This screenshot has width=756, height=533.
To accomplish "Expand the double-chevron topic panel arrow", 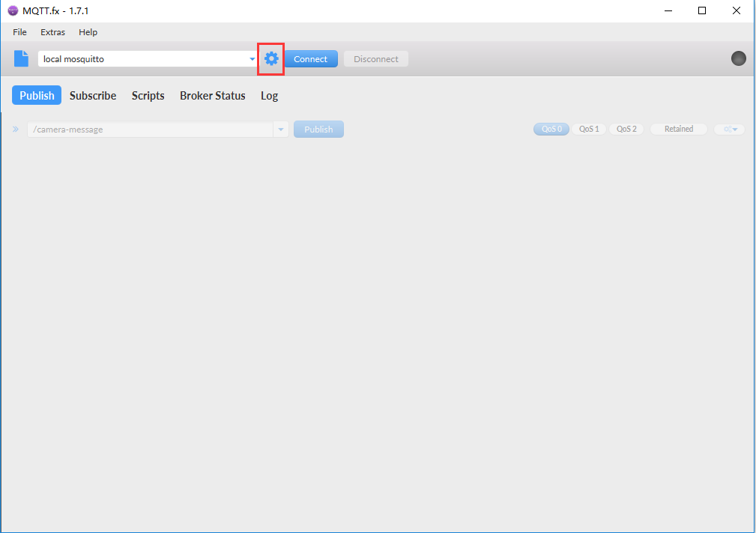I will [15, 130].
